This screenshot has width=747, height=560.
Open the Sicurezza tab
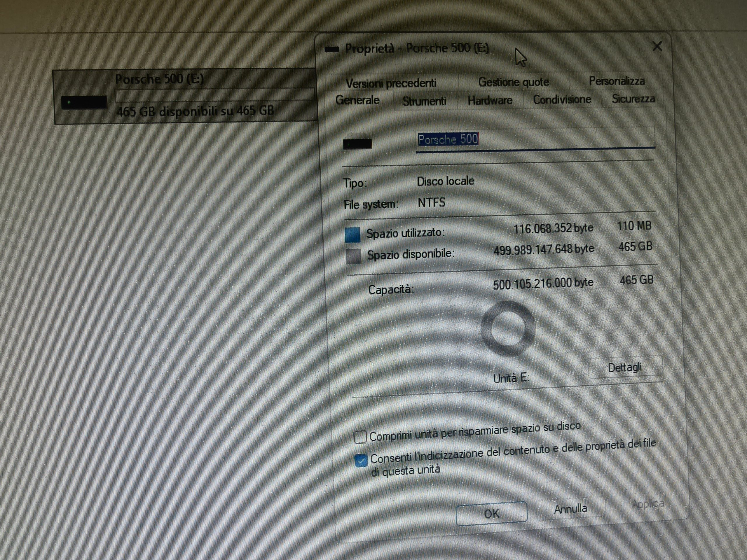(633, 99)
